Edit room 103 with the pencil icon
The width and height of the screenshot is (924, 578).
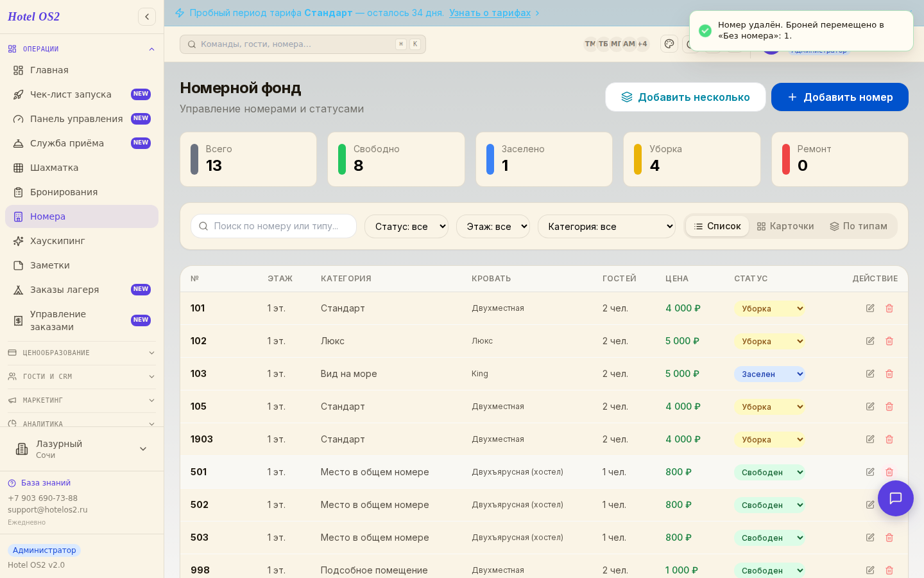(x=870, y=374)
